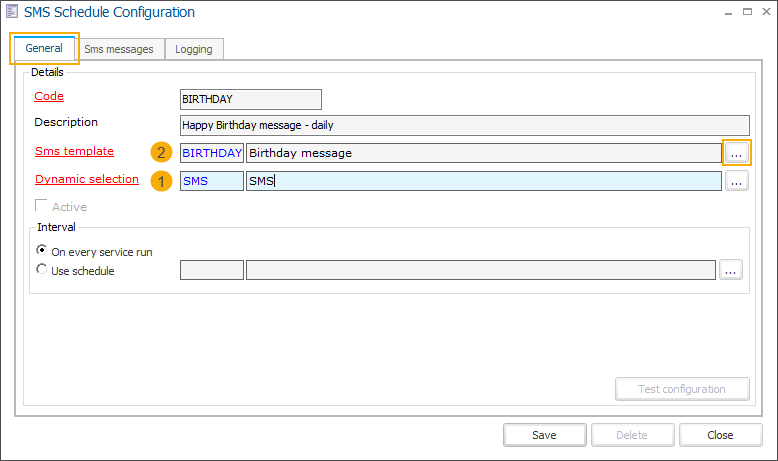This screenshot has width=778, height=461.
Task: Click the Dynamic selection SMS description field
Action: 483,181
